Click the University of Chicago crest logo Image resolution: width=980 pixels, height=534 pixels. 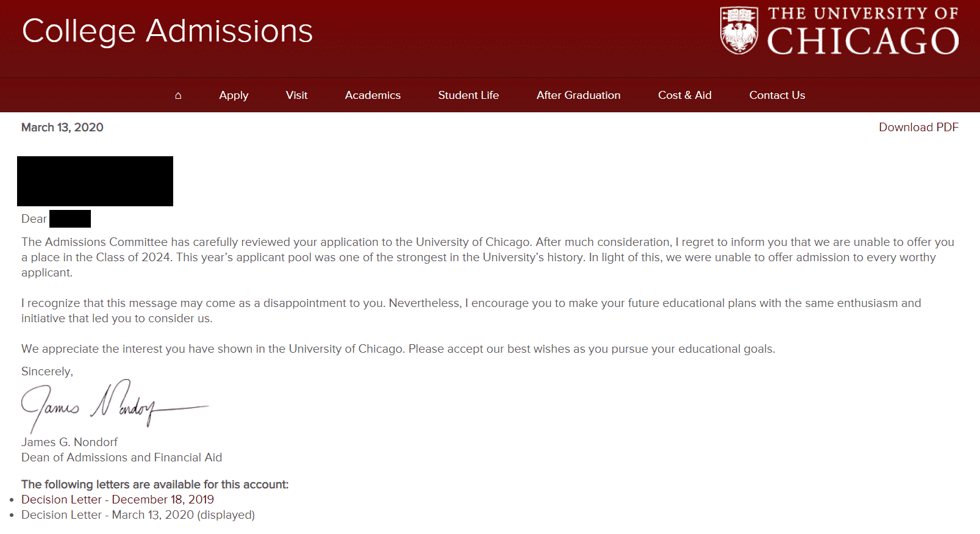pyautogui.click(x=739, y=31)
